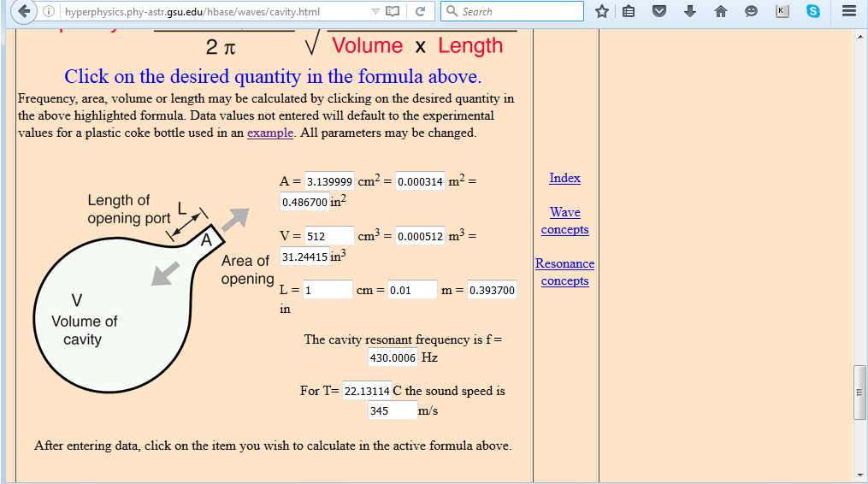Show bookmarks list icon
This screenshot has height=484, width=868.
(x=629, y=11)
